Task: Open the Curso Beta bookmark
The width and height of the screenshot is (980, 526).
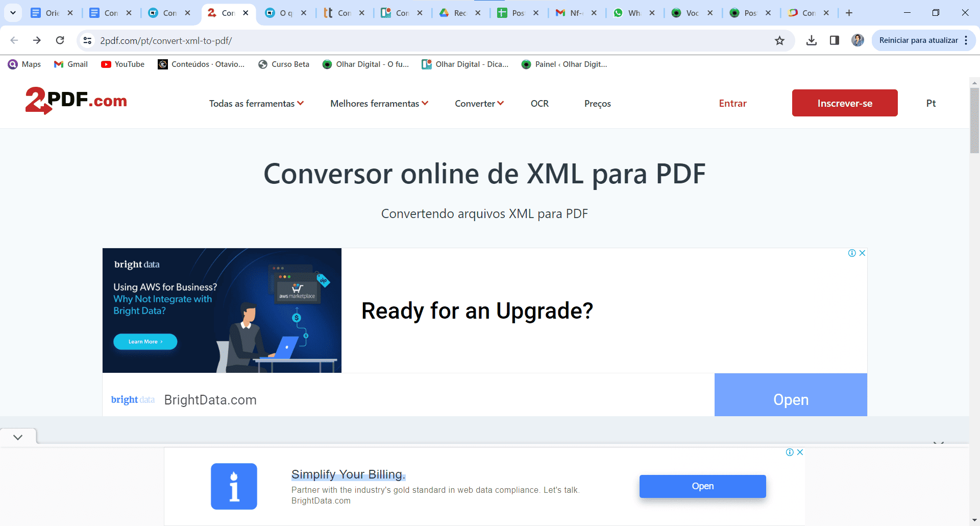Action: pyautogui.click(x=284, y=64)
